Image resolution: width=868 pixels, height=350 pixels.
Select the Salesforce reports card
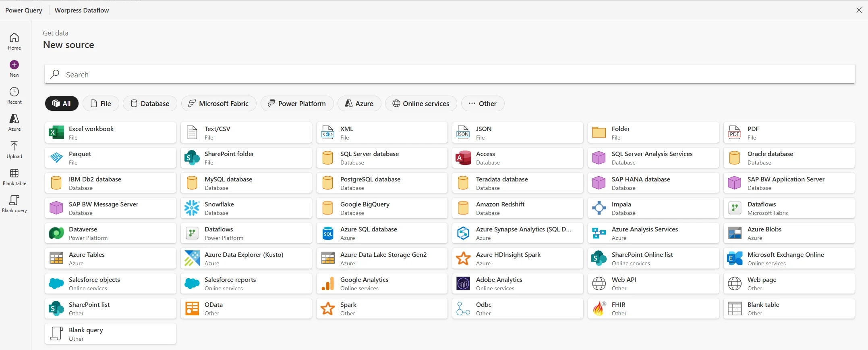[x=246, y=283]
